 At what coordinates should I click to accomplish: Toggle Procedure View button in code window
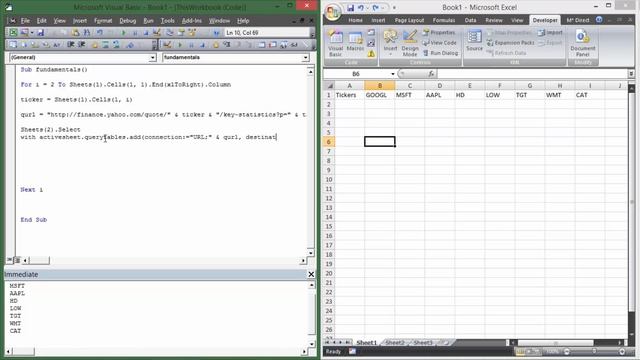click(10, 260)
